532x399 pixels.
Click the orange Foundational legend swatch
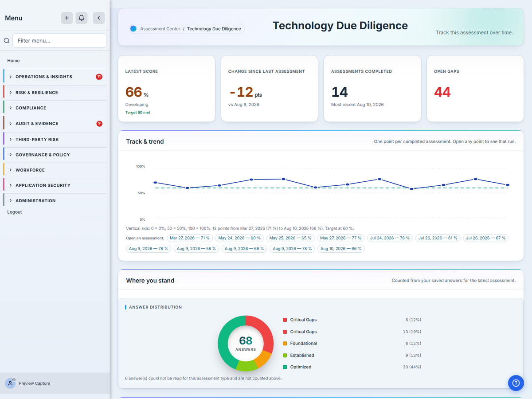285,344
